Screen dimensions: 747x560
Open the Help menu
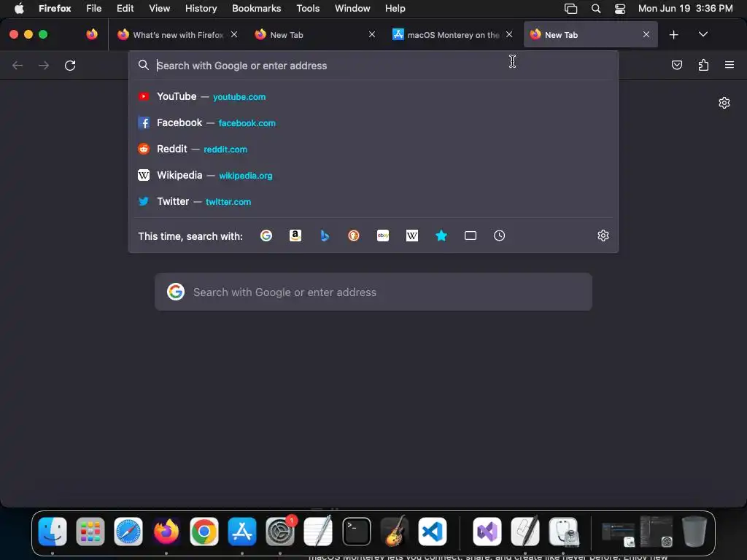[395, 8]
